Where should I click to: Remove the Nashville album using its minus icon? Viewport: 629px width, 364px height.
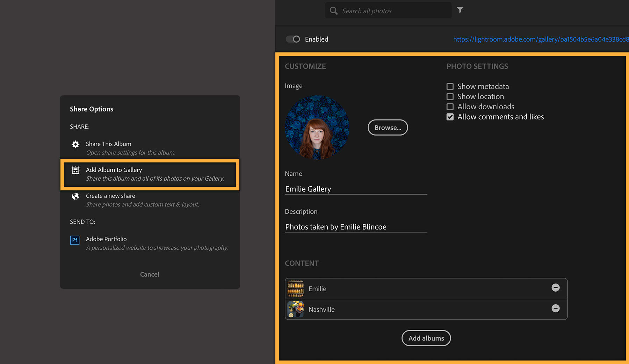click(556, 308)
